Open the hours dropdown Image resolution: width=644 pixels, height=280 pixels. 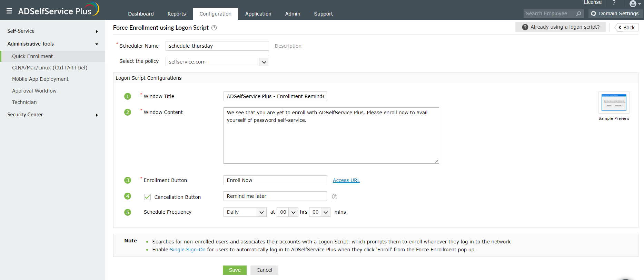pos(287,212)
